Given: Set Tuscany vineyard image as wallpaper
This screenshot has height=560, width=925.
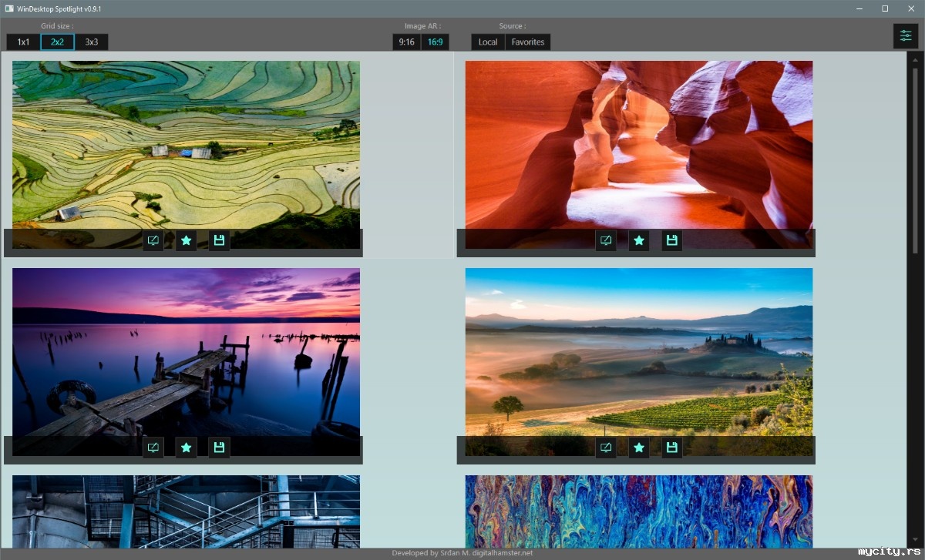Looking at the screenshot, I should [x=606, y=448].
